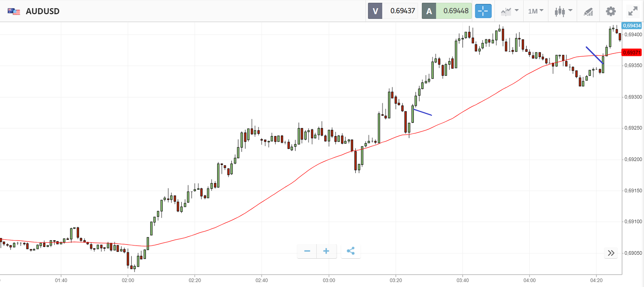The height and width of the screenshot is (287, 644).
Task: Open the indicators/studies dropdown
Action: click(x=509, y=11)
